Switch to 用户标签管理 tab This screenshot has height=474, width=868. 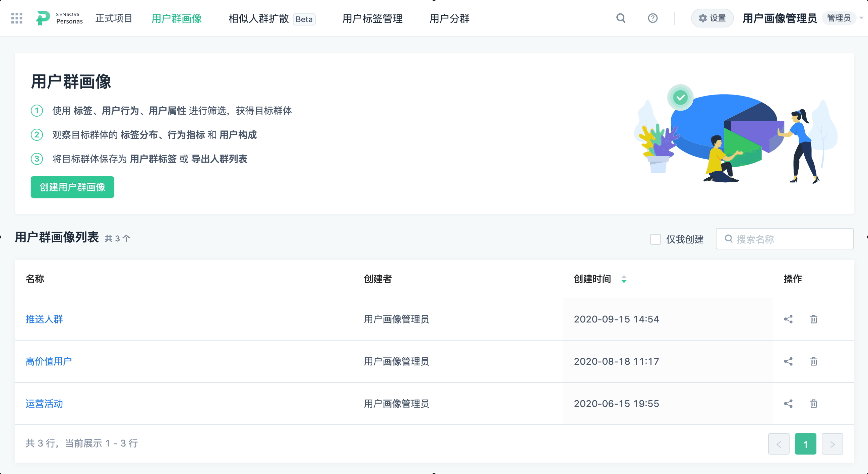click(372, 18)
